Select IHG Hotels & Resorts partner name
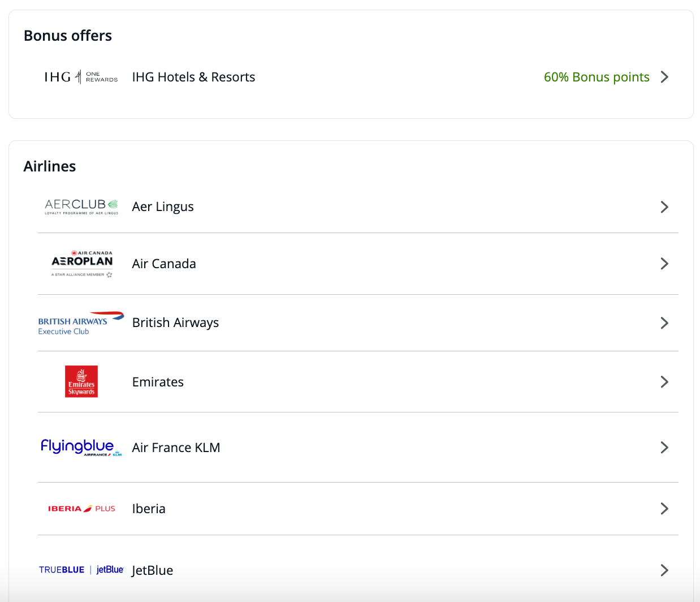The width and height of the screenshot is (700, 602). (x=193, y=77)
